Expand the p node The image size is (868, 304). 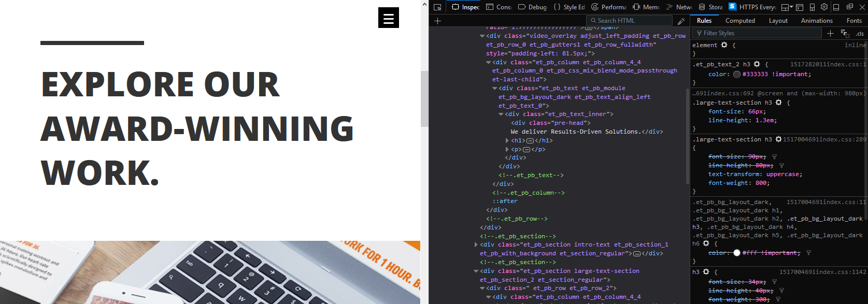(507, 150)
